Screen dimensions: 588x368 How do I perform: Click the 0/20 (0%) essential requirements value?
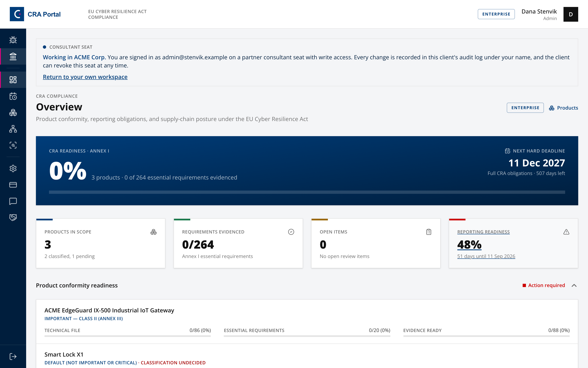coord(379,330)
